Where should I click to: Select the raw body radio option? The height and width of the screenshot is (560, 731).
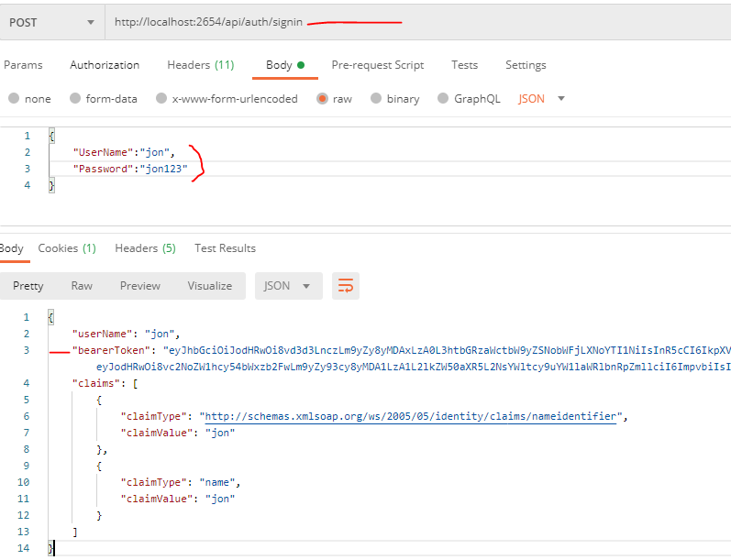[322, 99]
